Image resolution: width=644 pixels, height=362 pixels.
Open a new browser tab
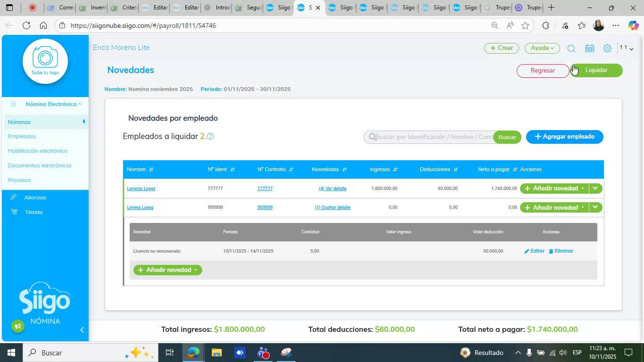(x=551, y=8)
